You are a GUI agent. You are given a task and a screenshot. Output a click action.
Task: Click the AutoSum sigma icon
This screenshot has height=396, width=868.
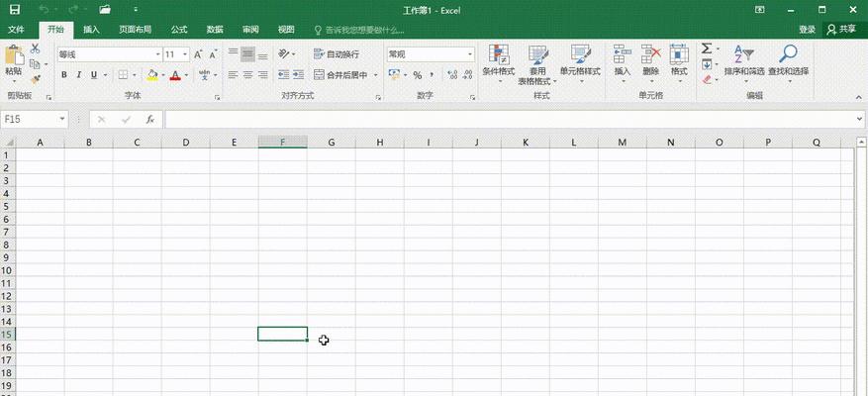[707, 49]
